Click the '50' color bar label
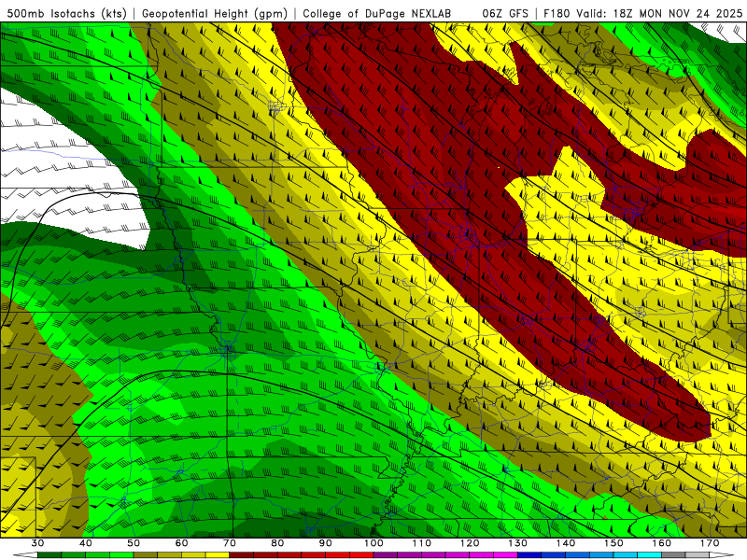The height and width of the screenshot is (560, 747). [134, 543]
